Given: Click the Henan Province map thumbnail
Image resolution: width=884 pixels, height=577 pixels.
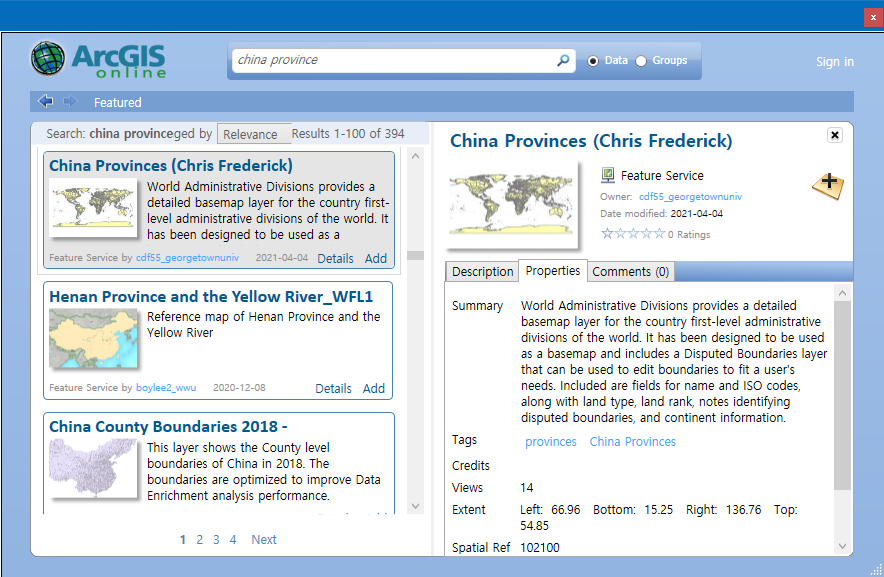Looking at the screenshot, I should (x=93, y=338).
